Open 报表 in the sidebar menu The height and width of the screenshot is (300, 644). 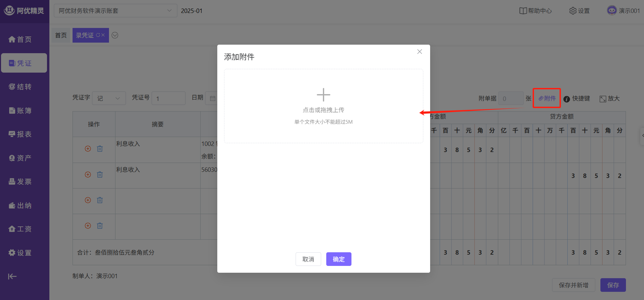pyautogui.click(x=20, y=134)
